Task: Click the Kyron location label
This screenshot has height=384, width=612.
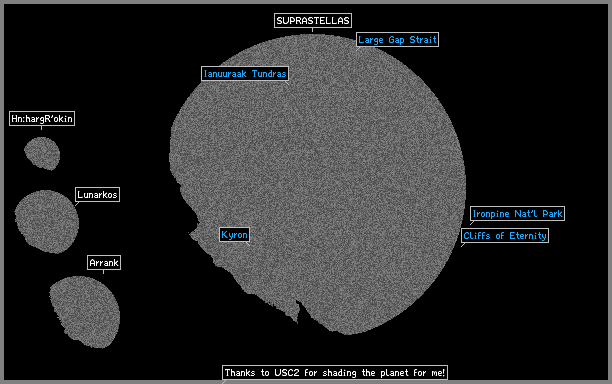Action: point(234,235)
